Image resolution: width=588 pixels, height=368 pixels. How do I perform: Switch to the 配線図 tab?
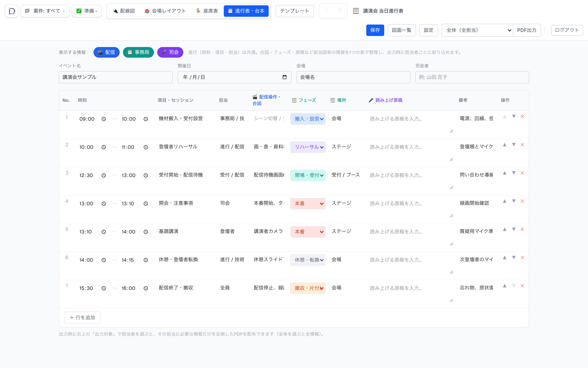(x=124, y=11)
